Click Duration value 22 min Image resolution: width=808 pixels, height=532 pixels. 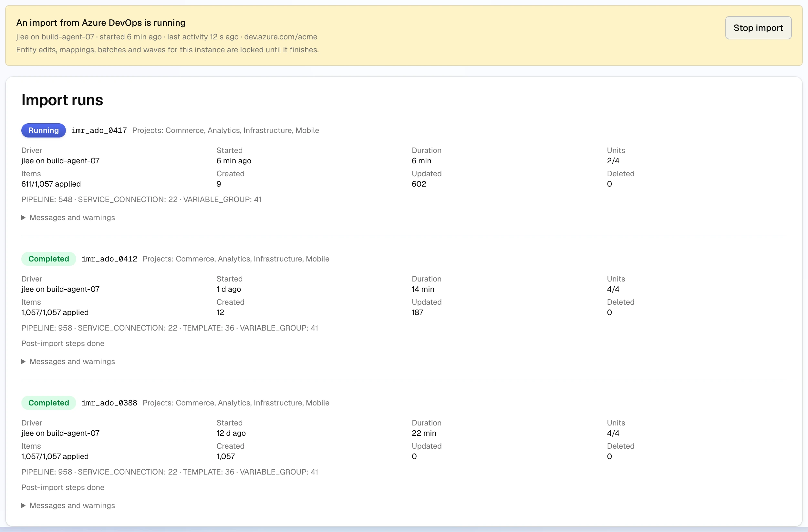424,433
